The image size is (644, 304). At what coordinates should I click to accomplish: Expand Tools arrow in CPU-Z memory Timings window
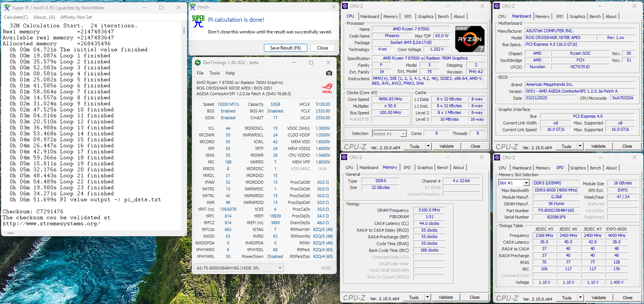pyautogui.click(x=427, y=297)
